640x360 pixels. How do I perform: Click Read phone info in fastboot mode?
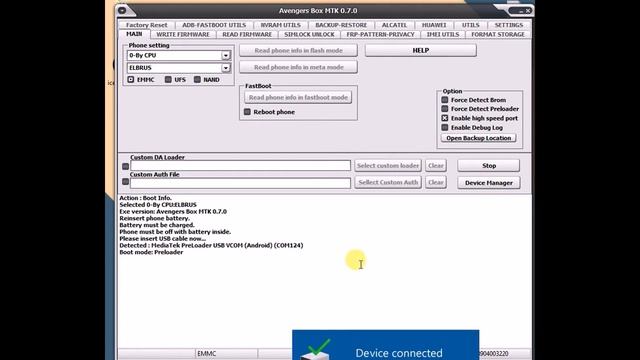click(x=298, y=98)
